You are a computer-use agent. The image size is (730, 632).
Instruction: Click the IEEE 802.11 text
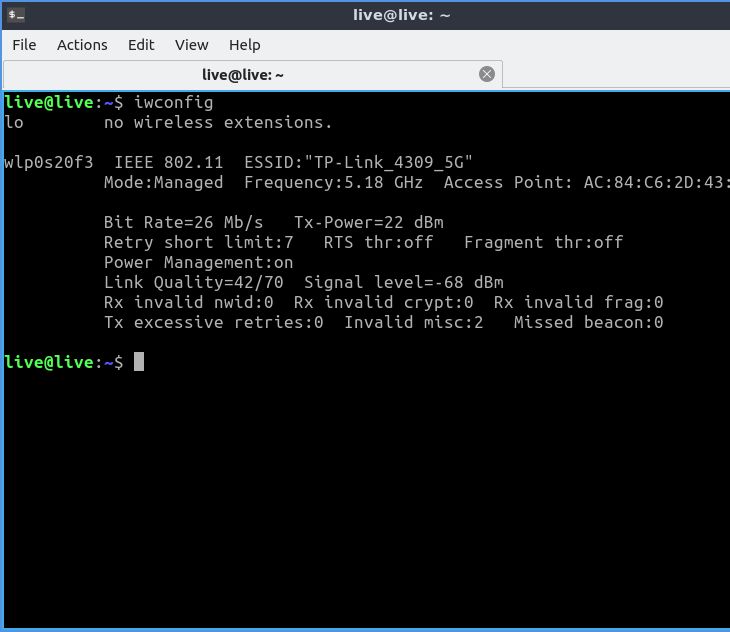tap(169, 162)
